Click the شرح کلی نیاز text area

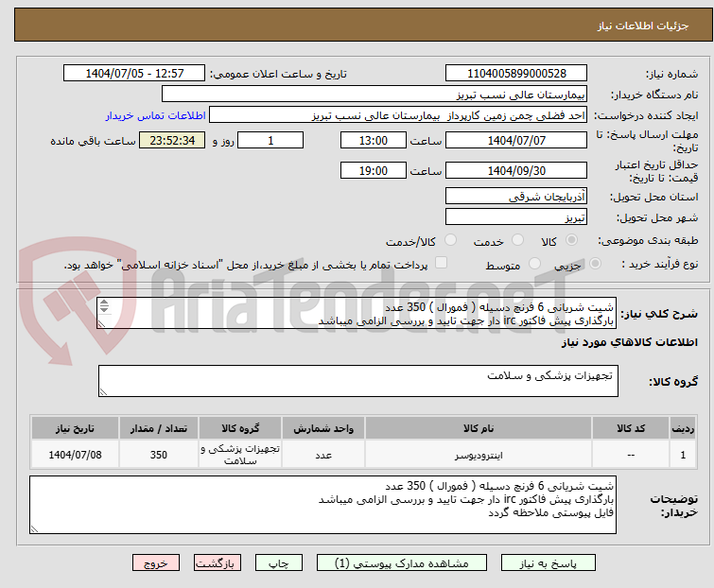[357, 313]
